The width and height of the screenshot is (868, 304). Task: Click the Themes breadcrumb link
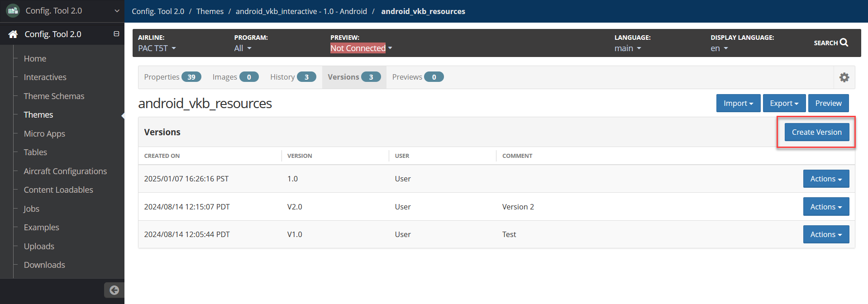(x=210, y=11)
